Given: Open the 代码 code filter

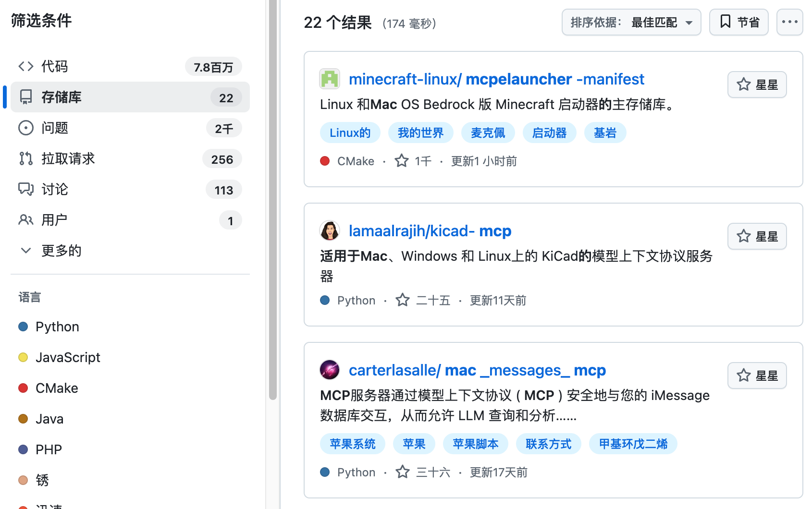Looking at the screenshot, I should point(130,66).
